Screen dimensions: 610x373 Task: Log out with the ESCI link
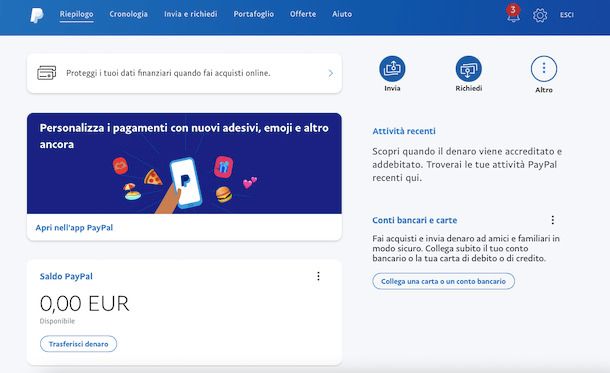pos(567,15)
